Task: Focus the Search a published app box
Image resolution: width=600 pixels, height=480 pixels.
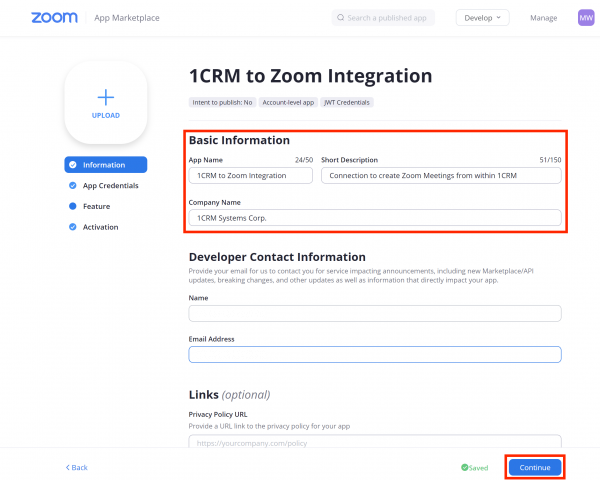Action: pos(390,18)
